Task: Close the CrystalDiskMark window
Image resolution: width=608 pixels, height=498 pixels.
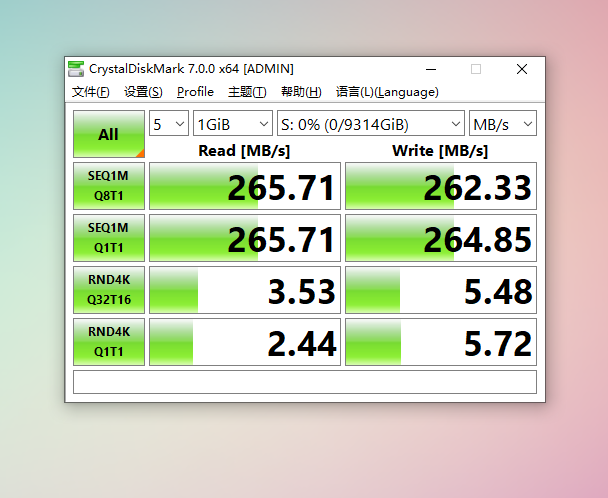Action: pos(522,69)
